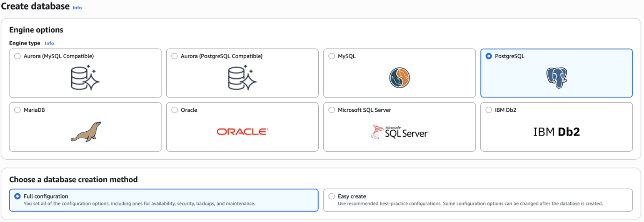The height and width of the screenshot is (222, 644).
Task: Pick the IBM Db2 radio button
Action: pyautogui.click(x=489, y=110)
